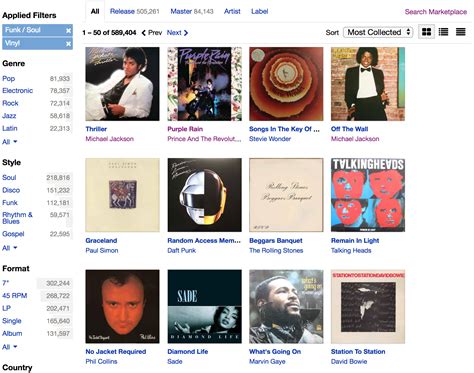Open the Thriller album cover
474x373 pixels.
point(122,84)
